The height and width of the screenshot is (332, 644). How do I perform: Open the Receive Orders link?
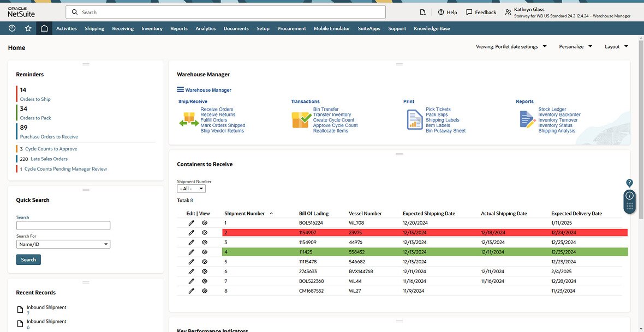tap(217, 110)
